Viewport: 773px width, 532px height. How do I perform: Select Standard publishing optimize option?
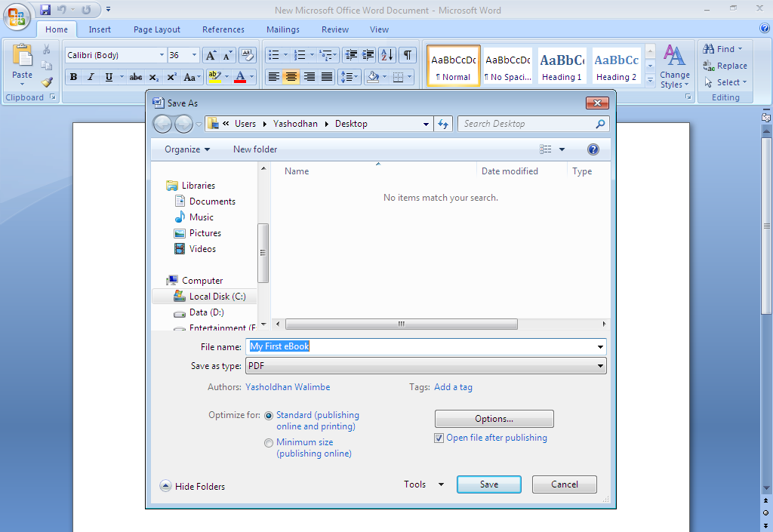269,416
